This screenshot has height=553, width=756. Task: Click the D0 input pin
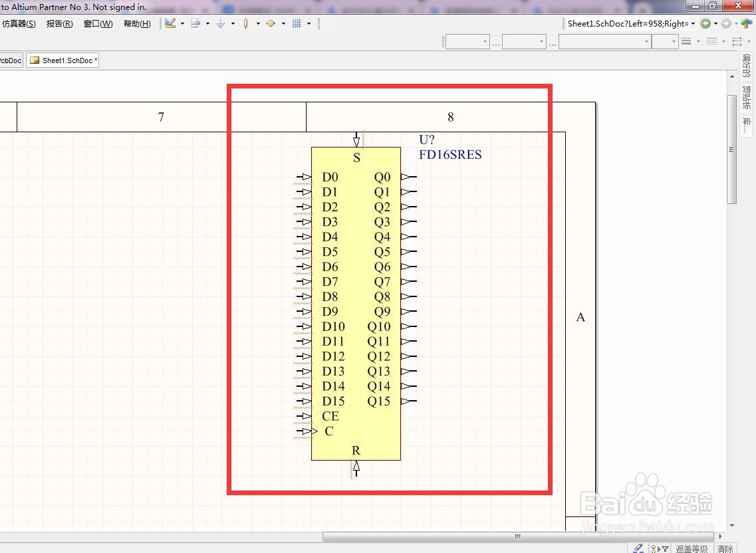click(305, 177)
